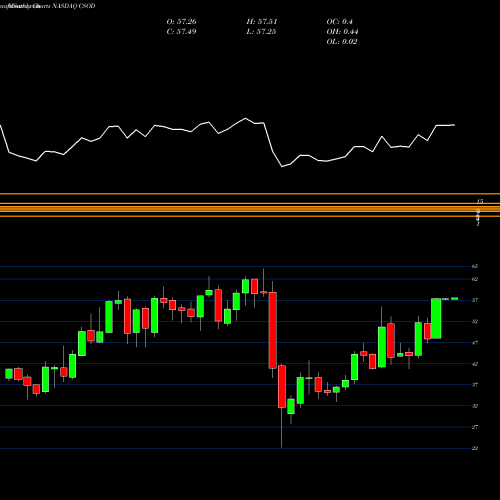Viewport: 500px width, 500px height.
Task: Click the low value L: 57.25
Action: (x=262, y=32)
